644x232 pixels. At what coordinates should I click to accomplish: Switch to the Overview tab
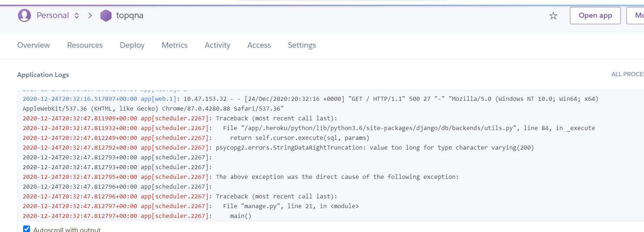(x=34, y=45)
